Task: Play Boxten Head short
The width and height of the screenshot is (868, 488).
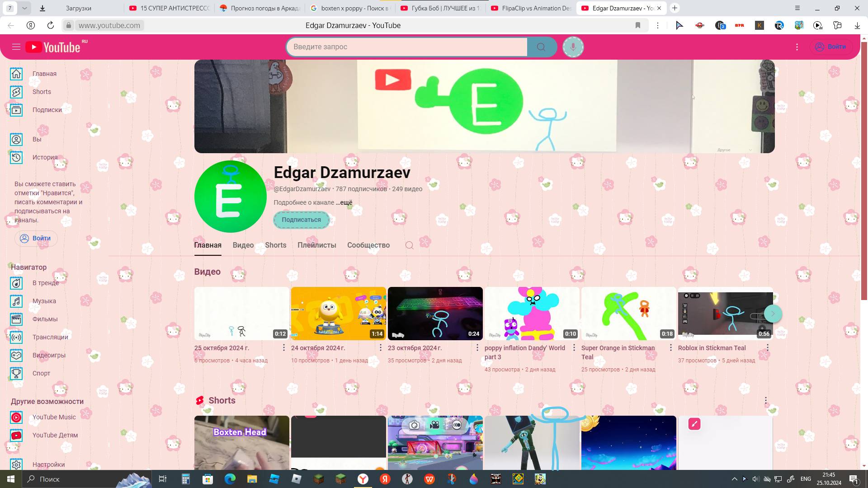Action: click(242, 443)
